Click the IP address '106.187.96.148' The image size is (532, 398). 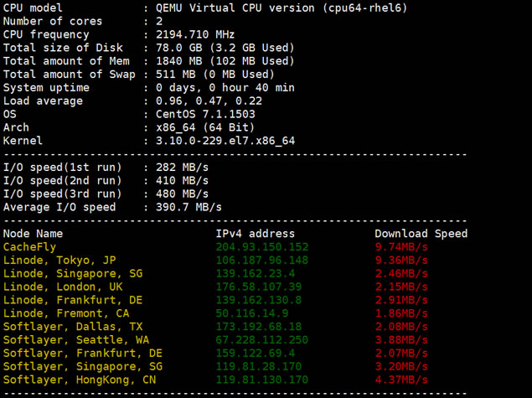click(262, 261)
